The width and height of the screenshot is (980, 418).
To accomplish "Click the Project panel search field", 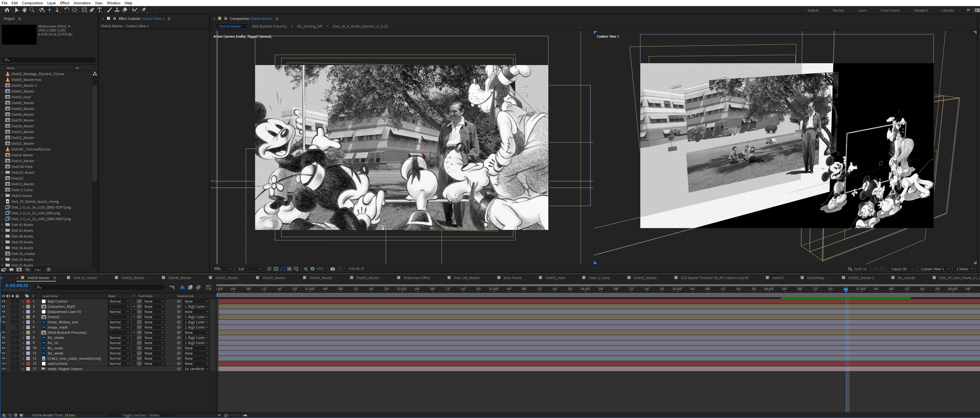I will pyautogui.click(x=49, y=60).
